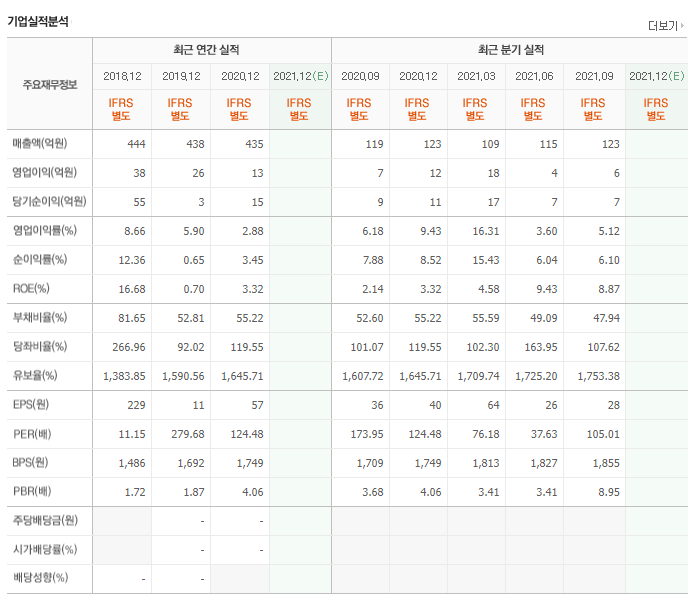The width and height of the screenshot is (691, 596).
Task: Select the 435 revenue value for 2020
Action: tap(254, 144)
